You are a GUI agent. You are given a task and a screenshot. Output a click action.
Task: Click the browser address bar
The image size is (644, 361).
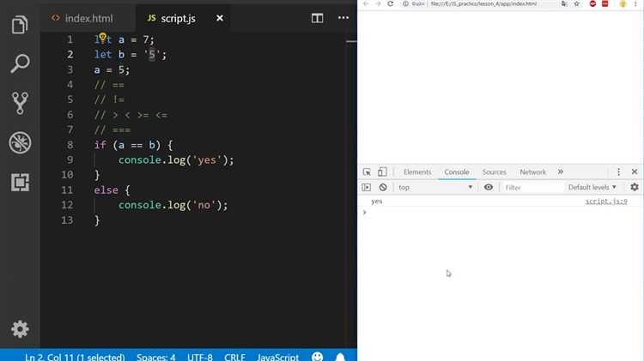483,3
